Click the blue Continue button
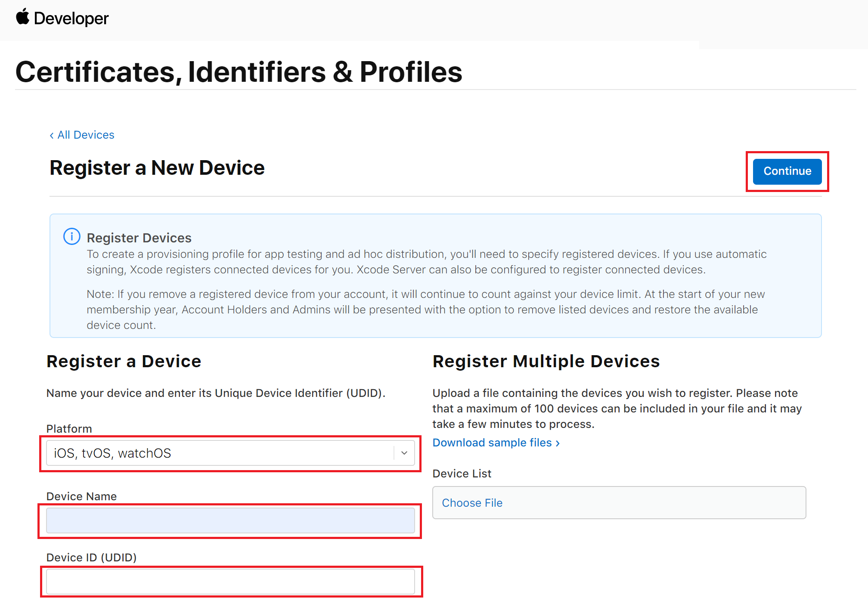 [787, 171]
